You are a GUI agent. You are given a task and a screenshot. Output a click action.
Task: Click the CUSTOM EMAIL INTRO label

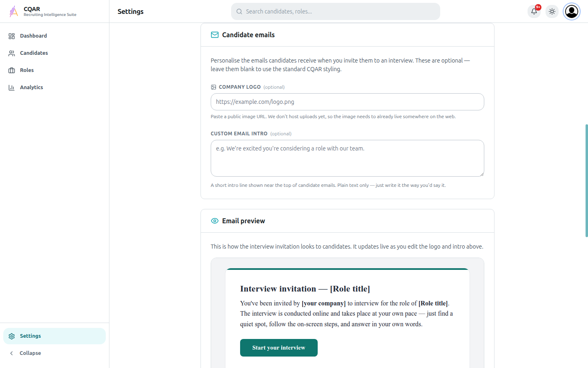[239, 134]
